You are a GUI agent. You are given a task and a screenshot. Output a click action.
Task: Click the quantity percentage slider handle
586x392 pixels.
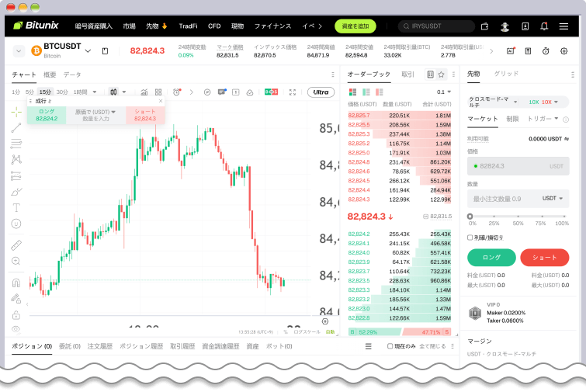[470, 217]
